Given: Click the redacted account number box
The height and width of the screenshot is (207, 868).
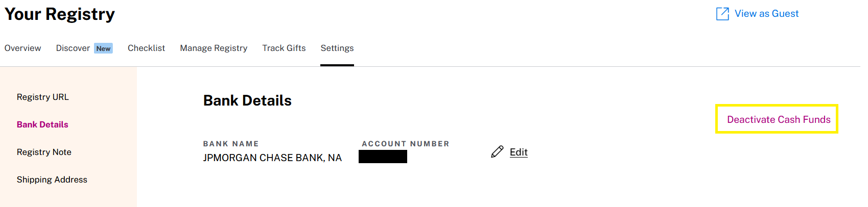Looking at the screenshot, I should point(383,157).
